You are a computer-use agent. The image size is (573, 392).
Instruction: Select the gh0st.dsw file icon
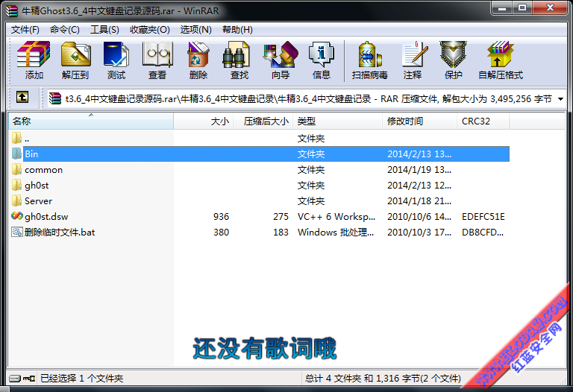point(17,216)
